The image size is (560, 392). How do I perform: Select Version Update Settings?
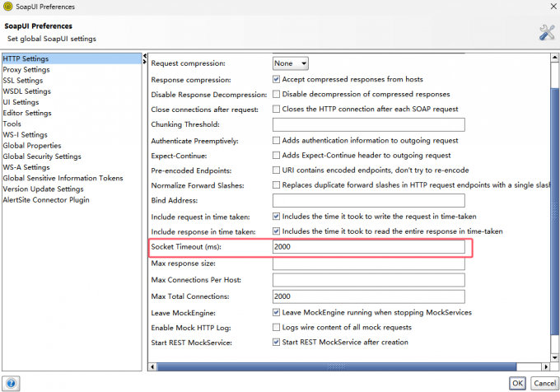(72, 189)
